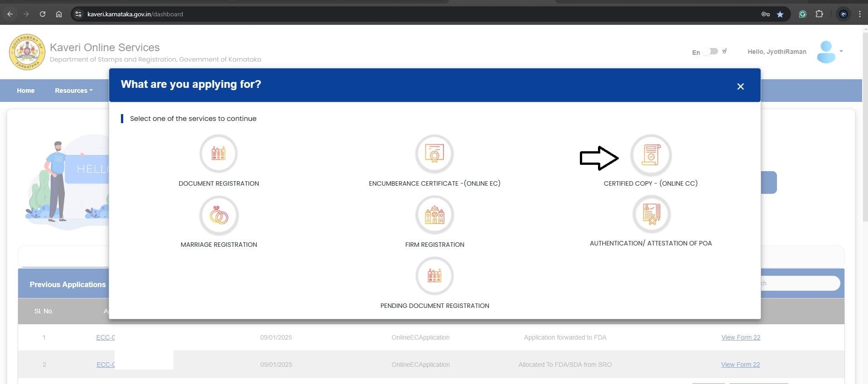This screenshot has width=868, height=384.
Task: Select the Marriage Registration rings icon
Action: 218,216
